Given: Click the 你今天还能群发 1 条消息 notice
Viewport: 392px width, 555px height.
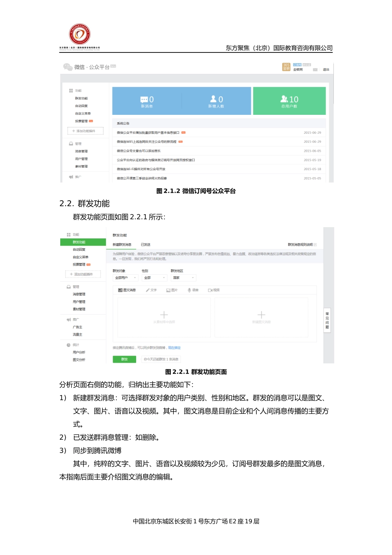Looking at the screenshot, I should (x=161, y=359).
